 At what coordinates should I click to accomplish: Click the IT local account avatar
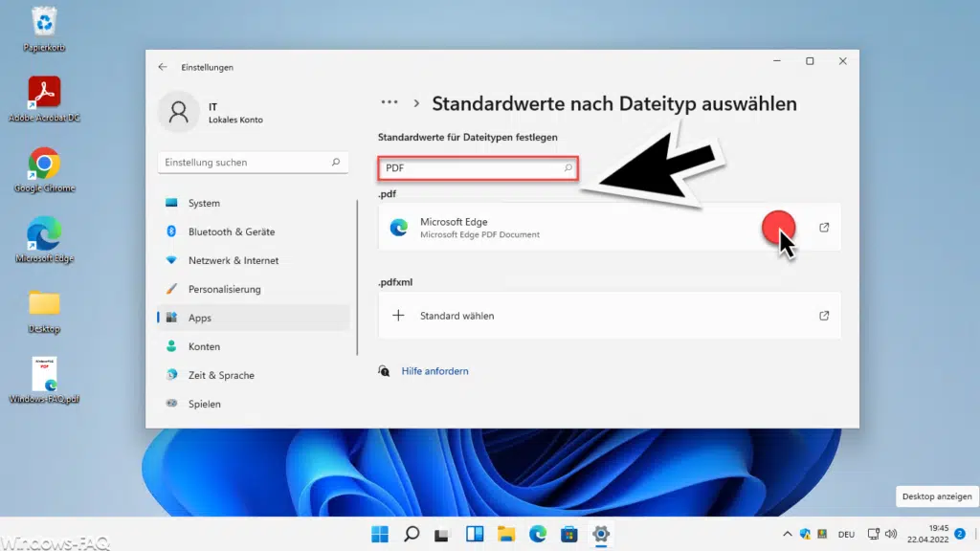point(179,111)
